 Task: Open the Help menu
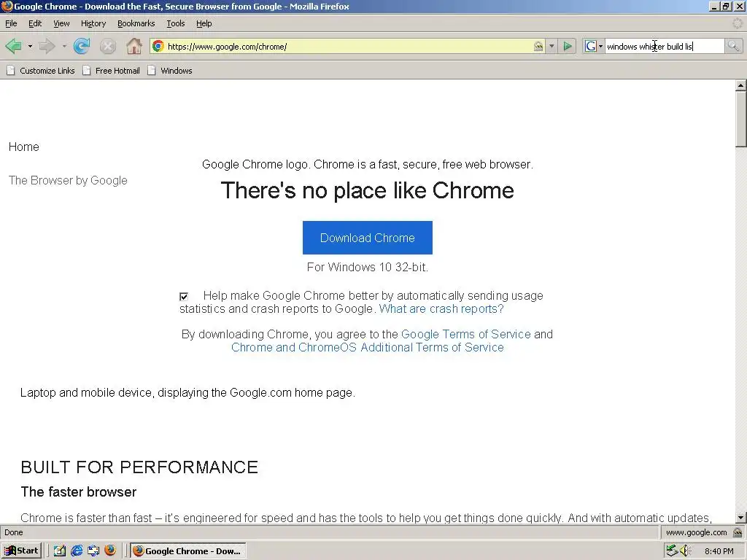pyautogui.click(x=204, y=23)
